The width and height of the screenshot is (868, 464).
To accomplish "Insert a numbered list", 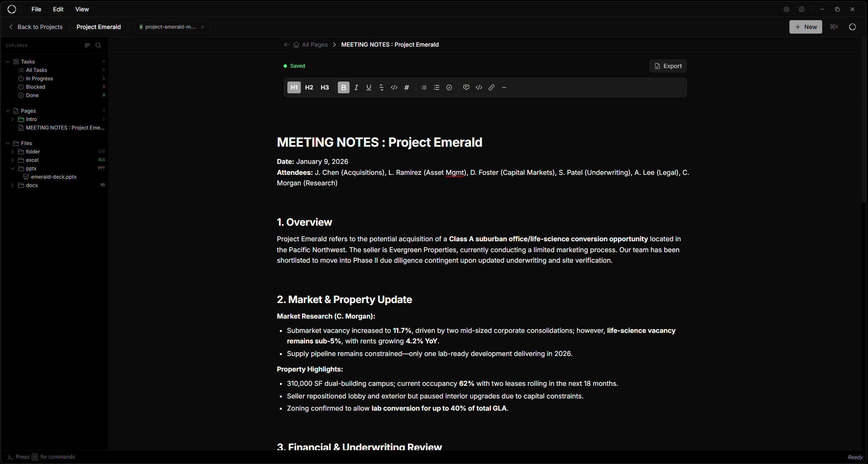I will point(437,87).
